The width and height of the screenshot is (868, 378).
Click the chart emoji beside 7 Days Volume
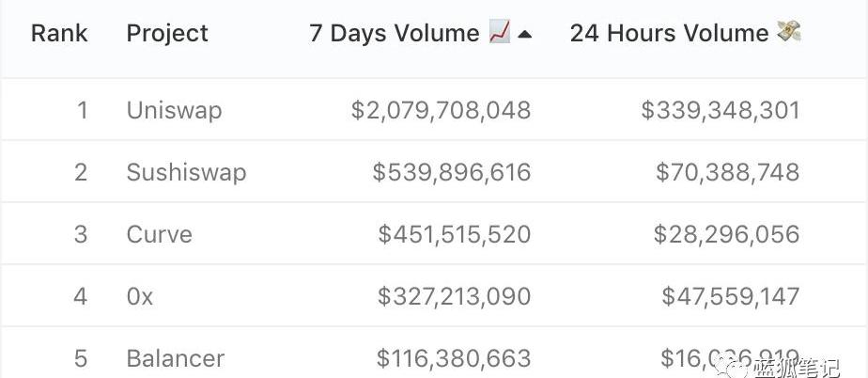tap(500, 34)
